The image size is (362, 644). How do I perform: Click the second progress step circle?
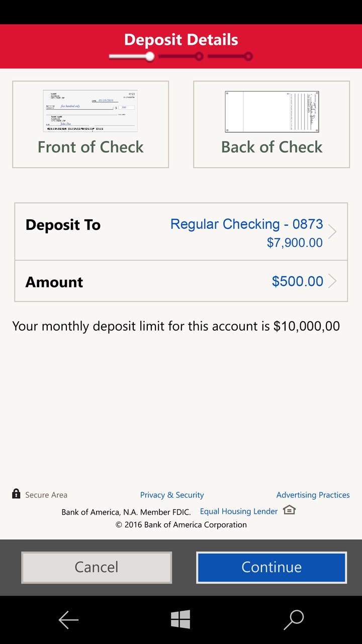point(199,56)
